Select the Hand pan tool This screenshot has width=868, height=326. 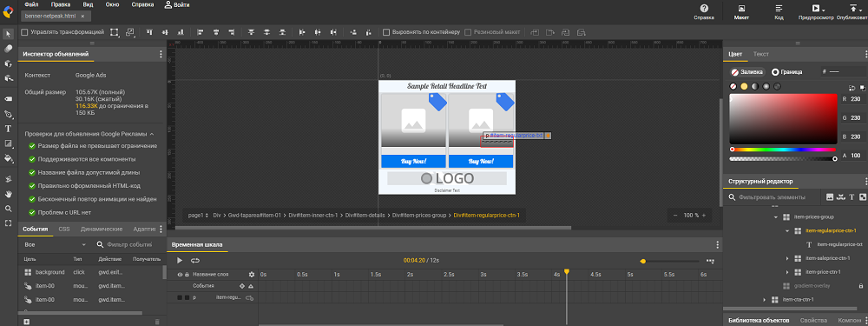coord(9,194)
